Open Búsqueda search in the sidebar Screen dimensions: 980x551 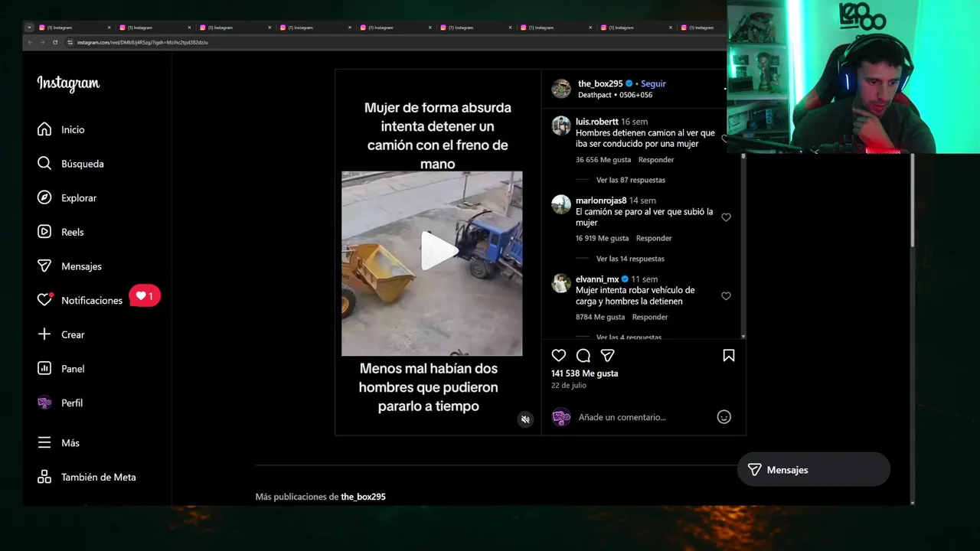(70, 164)
